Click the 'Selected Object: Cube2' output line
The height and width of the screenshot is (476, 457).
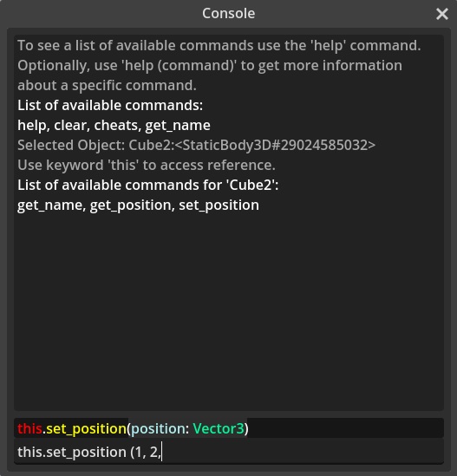[196, 145]
